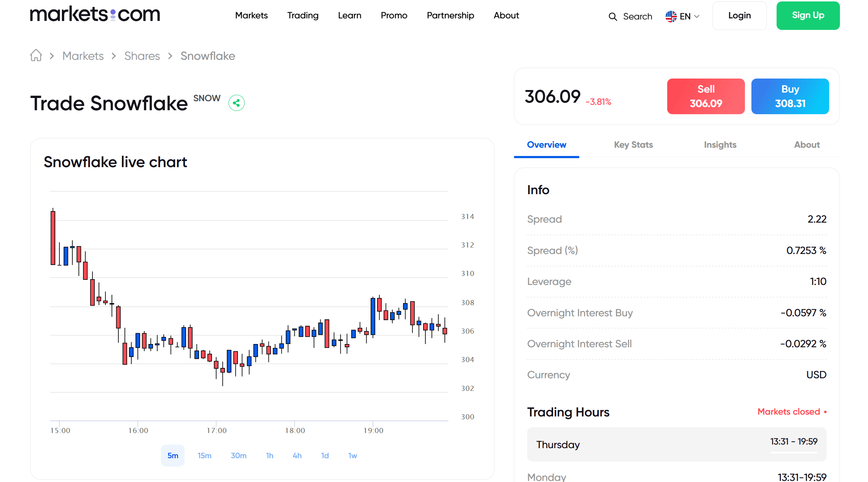868x482 pixels.
Task: Click the Markets closed status text
Action: coord(789,412)
